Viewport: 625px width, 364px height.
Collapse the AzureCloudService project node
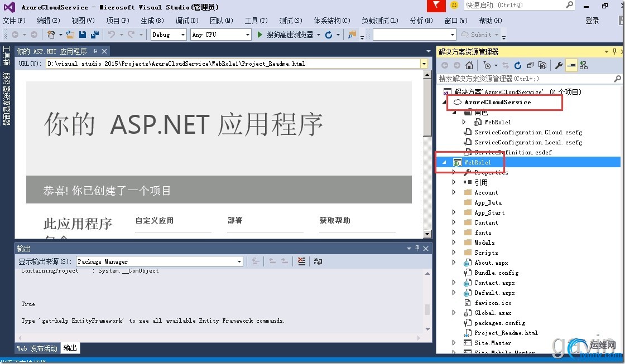(x=444, y=102)
